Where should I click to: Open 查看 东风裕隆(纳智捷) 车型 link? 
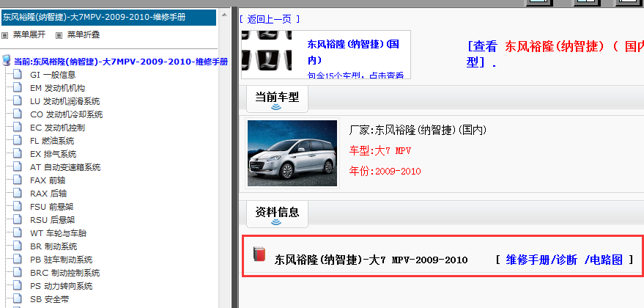click(555, 54)
